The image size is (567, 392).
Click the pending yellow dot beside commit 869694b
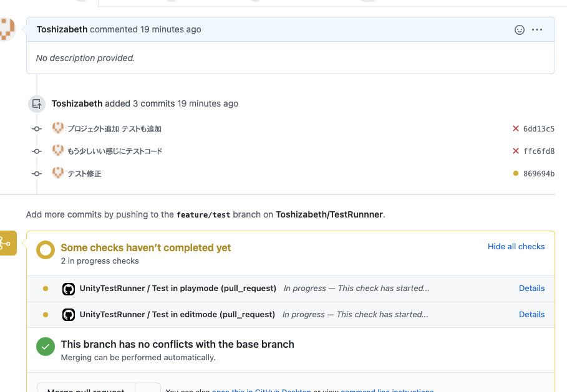516,174
